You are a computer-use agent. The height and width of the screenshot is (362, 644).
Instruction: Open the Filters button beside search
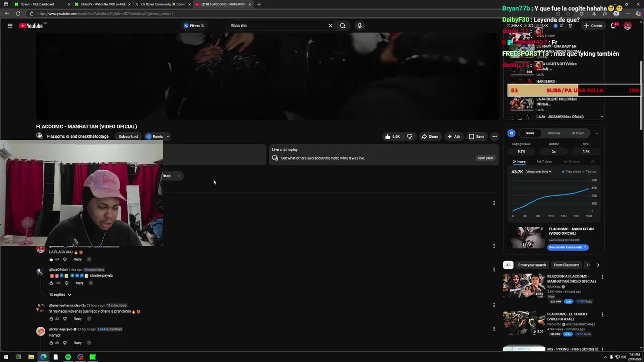(194, 26)
